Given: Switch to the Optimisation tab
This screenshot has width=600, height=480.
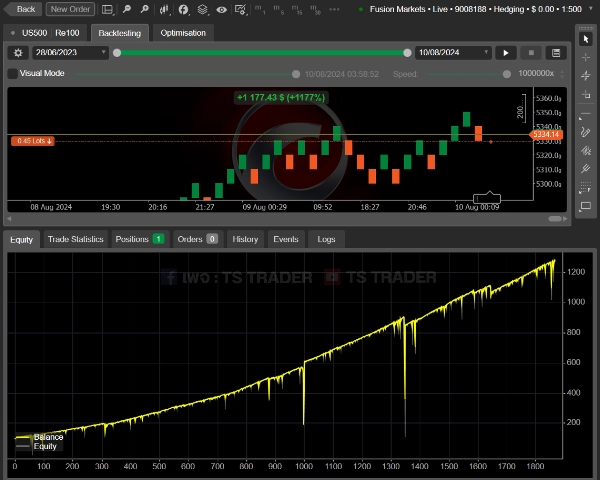Looking at the screenshot, I should point(183,33).
